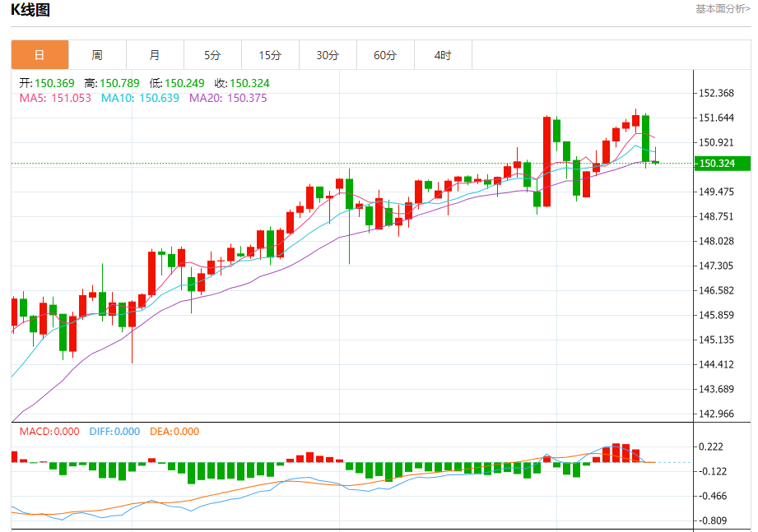758x532 pixels.
Task: Click the MACD:0.000 indicator label
Action: [49, 432]
